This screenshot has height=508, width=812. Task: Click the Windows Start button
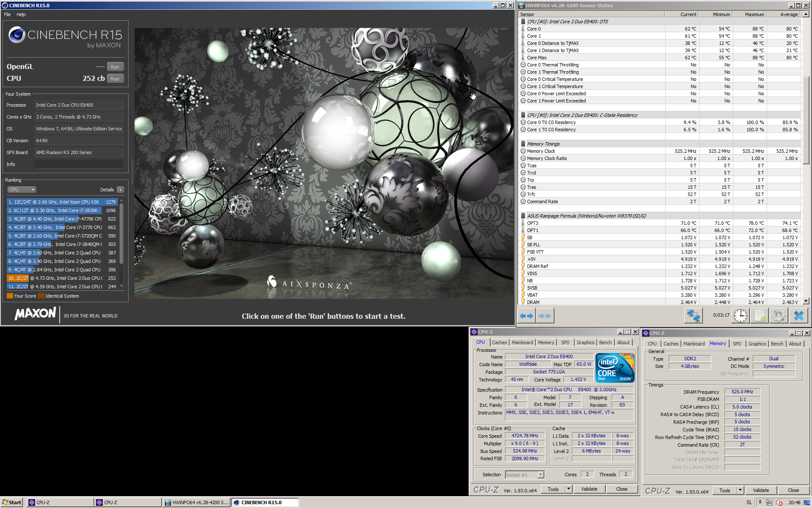(11, 502)
